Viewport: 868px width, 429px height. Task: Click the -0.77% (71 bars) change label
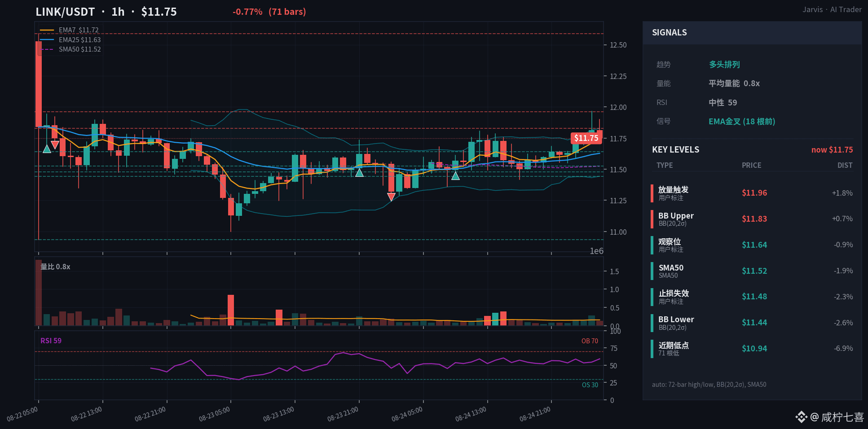269,12
